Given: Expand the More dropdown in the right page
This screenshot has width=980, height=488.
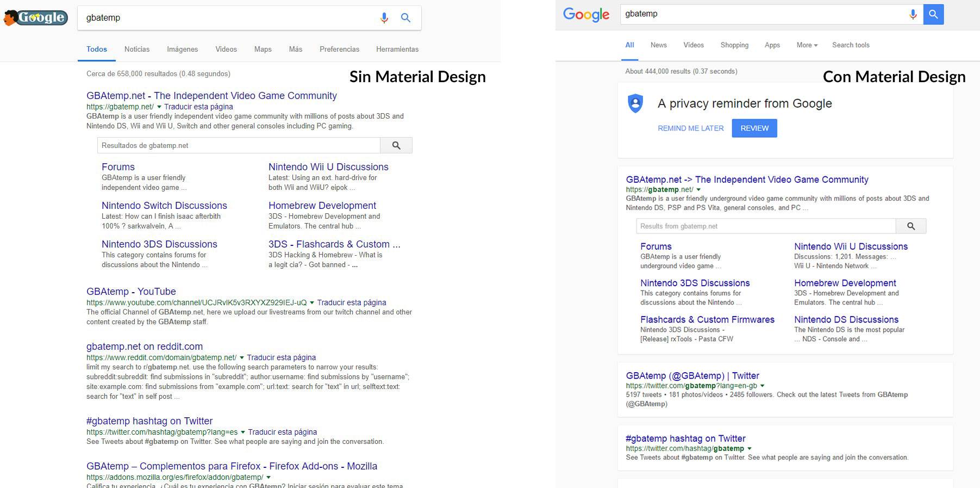Looking at the screenshot, I should 807,45.
